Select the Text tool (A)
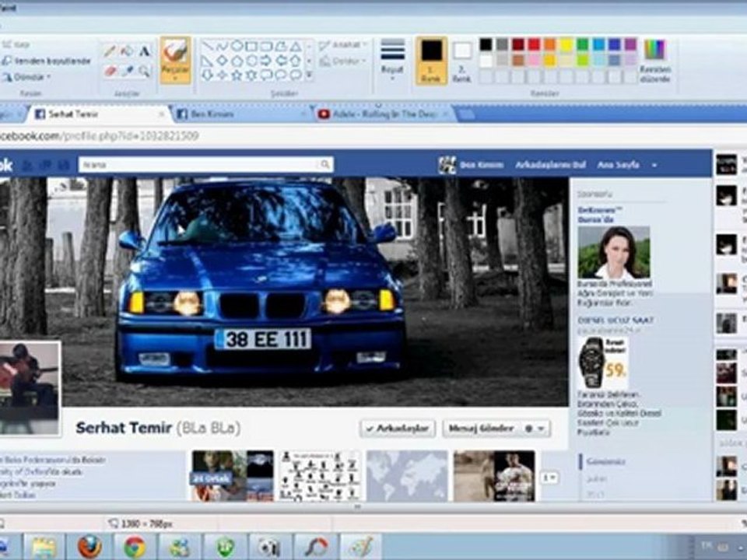Viewport: 747px width, 560px height. coord(145,51)
